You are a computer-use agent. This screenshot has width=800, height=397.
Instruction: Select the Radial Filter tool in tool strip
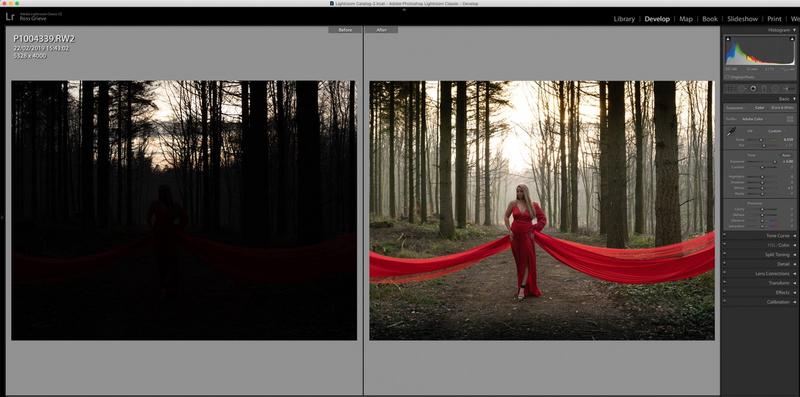click(x=775, y=88)
